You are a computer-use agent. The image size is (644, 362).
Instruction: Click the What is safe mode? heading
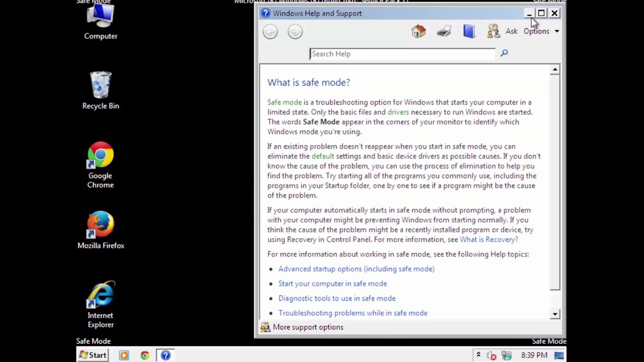point(308,82)
